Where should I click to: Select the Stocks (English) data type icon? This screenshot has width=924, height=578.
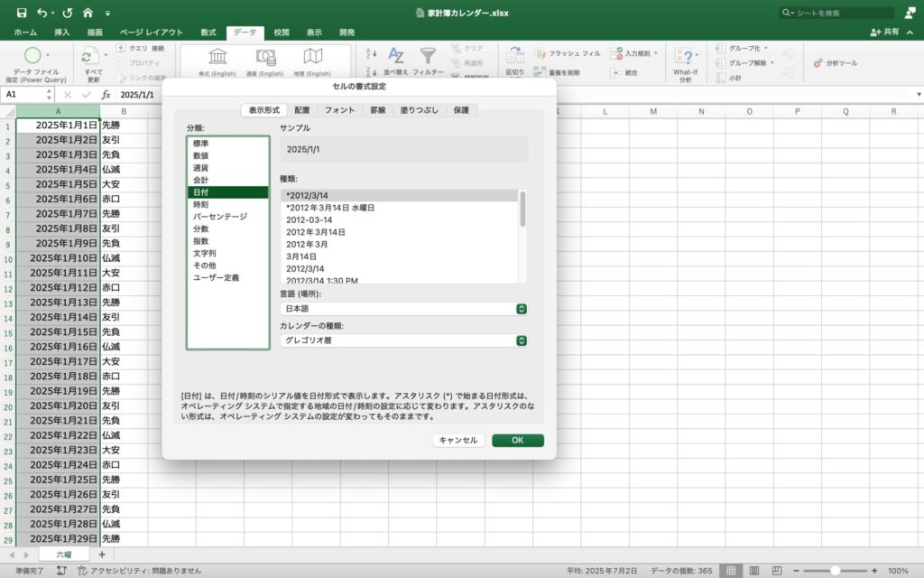pyautogui.click(x=217, y=56)
